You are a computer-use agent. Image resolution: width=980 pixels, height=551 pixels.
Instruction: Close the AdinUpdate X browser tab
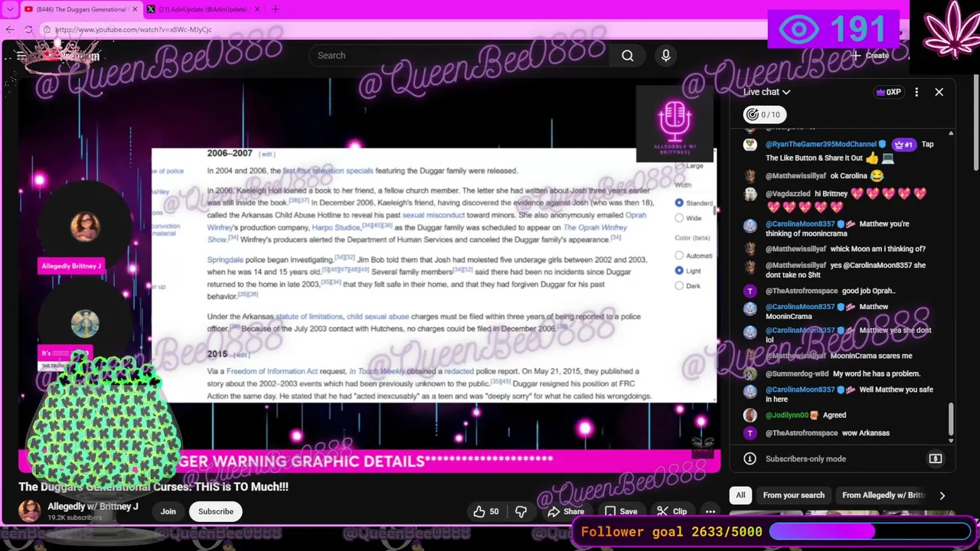pyautogui.click(x=256, y=9)
